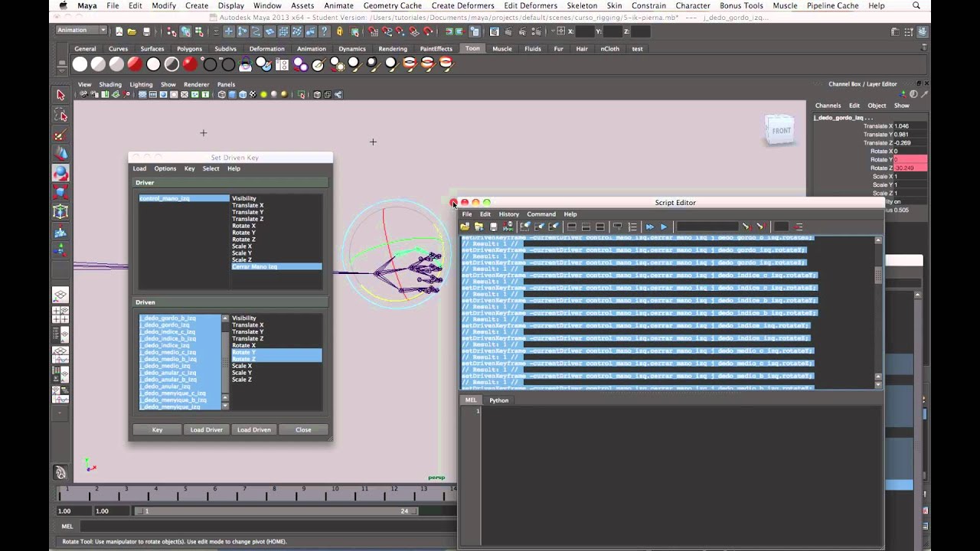Click Save Script to Shelf icon
This screenshot has height=551, width=980.
coord(508,227)
